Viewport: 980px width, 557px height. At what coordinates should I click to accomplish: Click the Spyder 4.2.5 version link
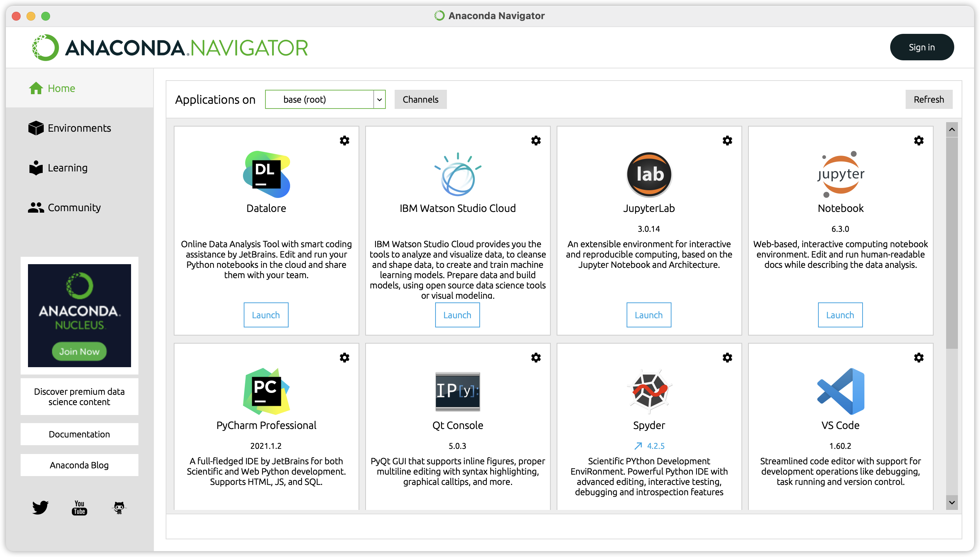point(656,446)
